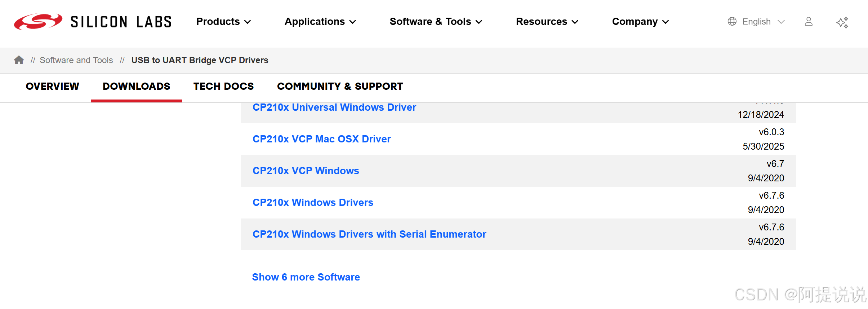Select the Downloads tab
868x309 pixels.
click(x=136, y=87)
